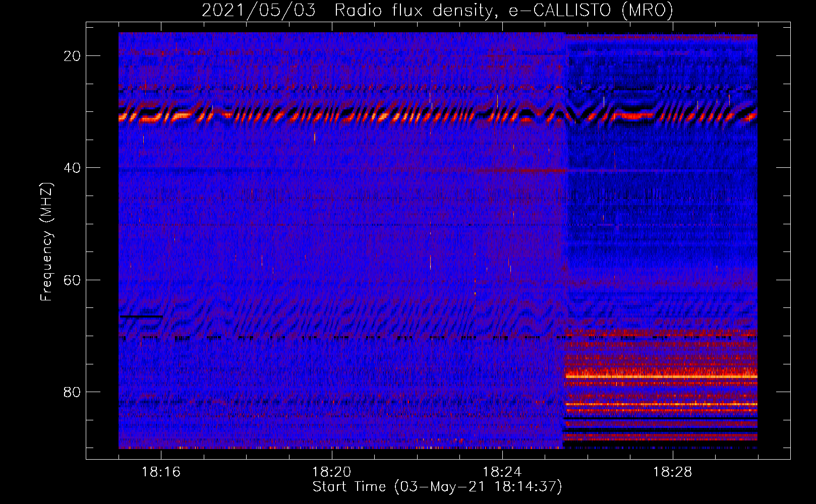Click the bright yellow emission band near 77 MHz
This screenshot has height=504, width=816.
click(x=661, y=376)
